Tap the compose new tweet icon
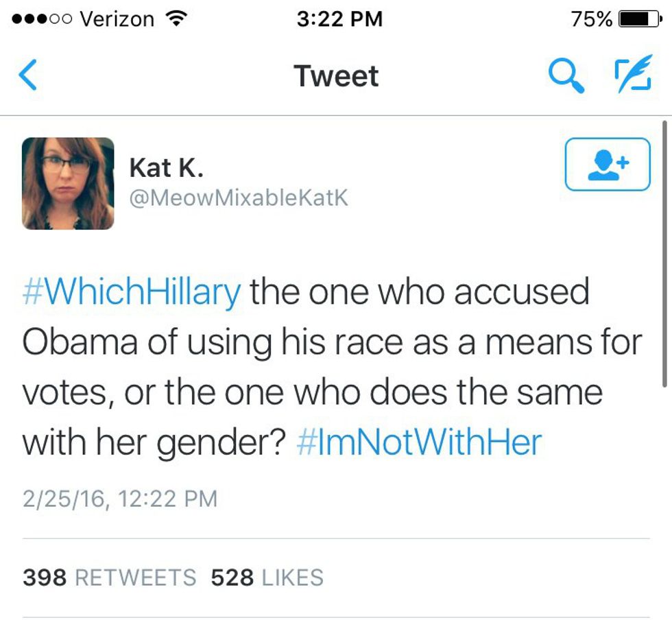 (x=631, y=75)
